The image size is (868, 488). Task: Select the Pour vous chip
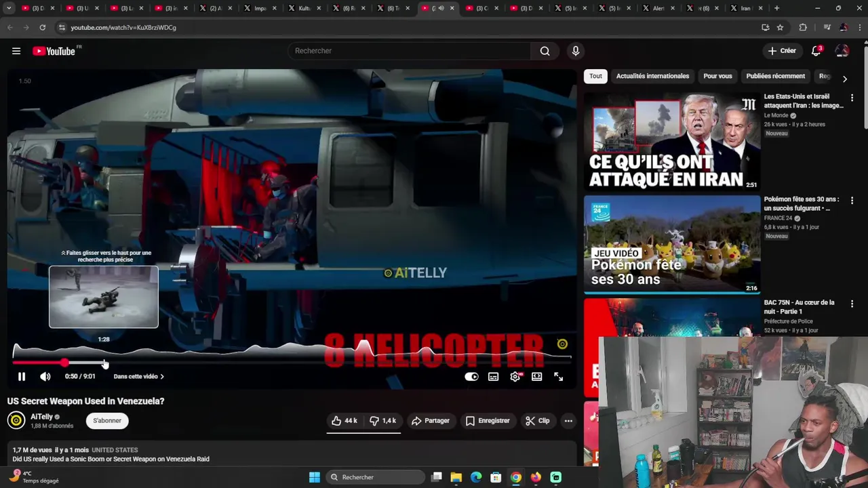click(717, 76)
